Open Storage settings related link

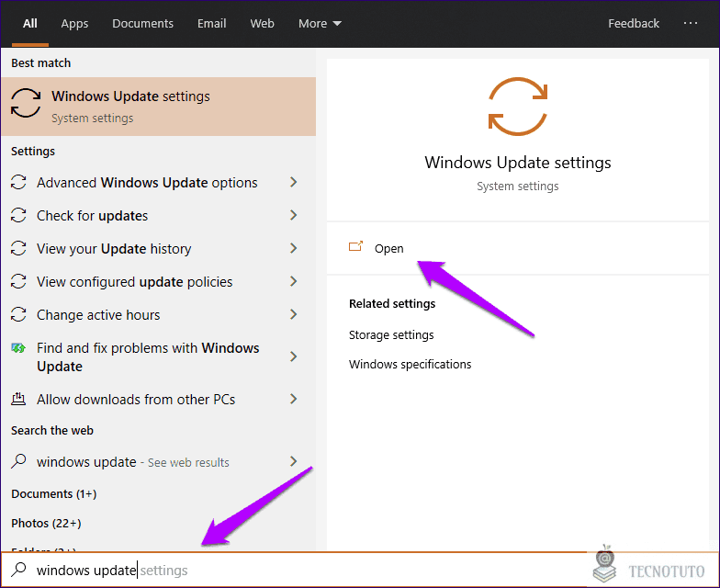pyautogui.click(x=391, y=334)
